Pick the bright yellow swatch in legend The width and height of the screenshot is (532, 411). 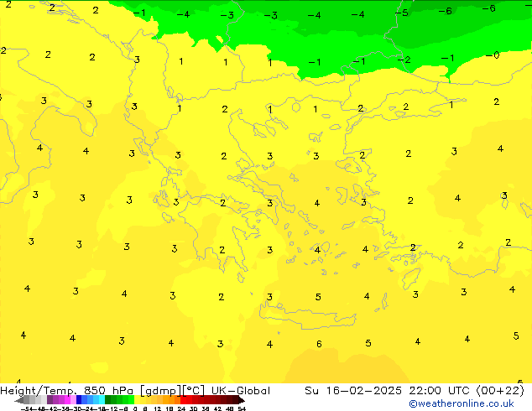click(x=137, y=399)
